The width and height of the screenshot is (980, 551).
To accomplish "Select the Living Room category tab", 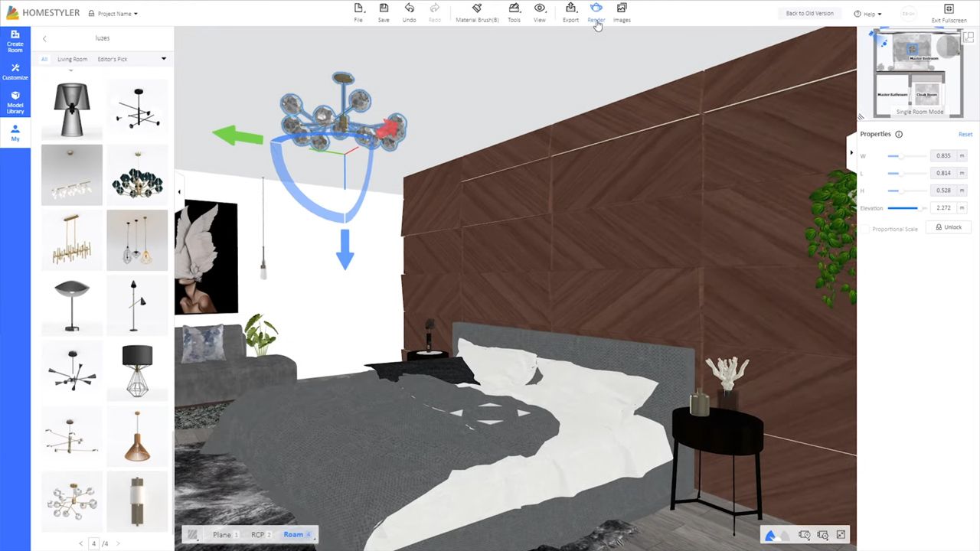I will point(72,59).
